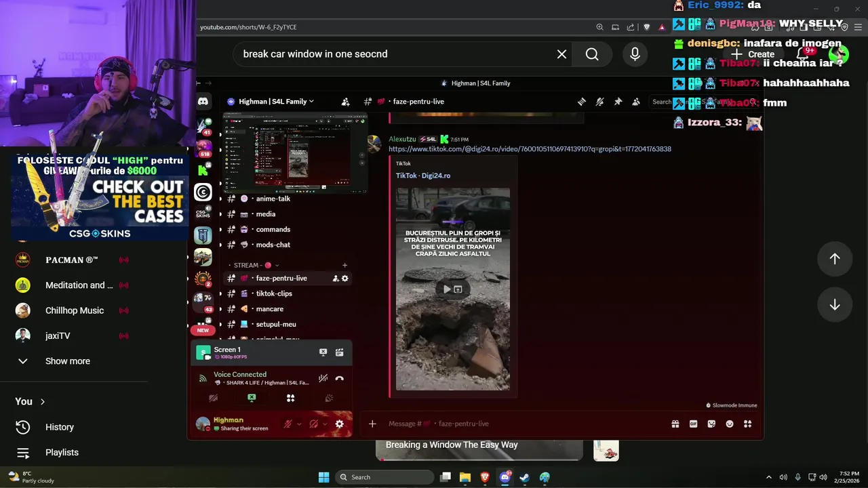Go to previous YouTube Short

pyautogui.click(x=835, y=258)
